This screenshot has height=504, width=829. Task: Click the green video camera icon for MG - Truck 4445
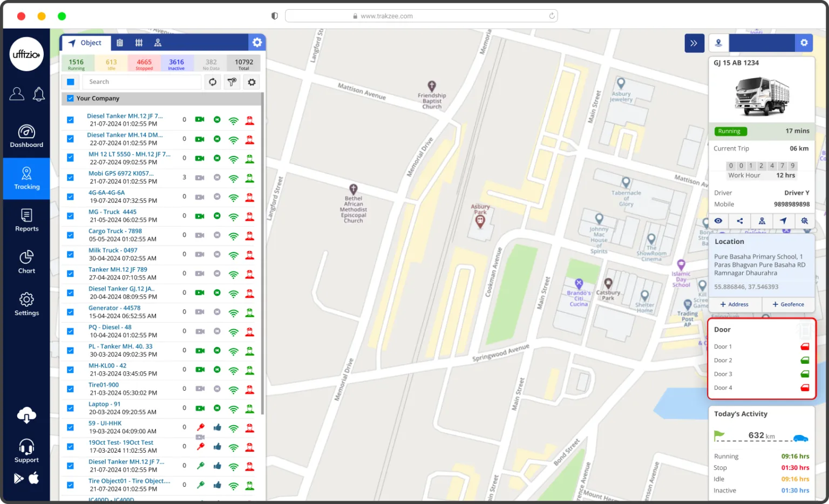pyautogui.click(x=200, y=216)
